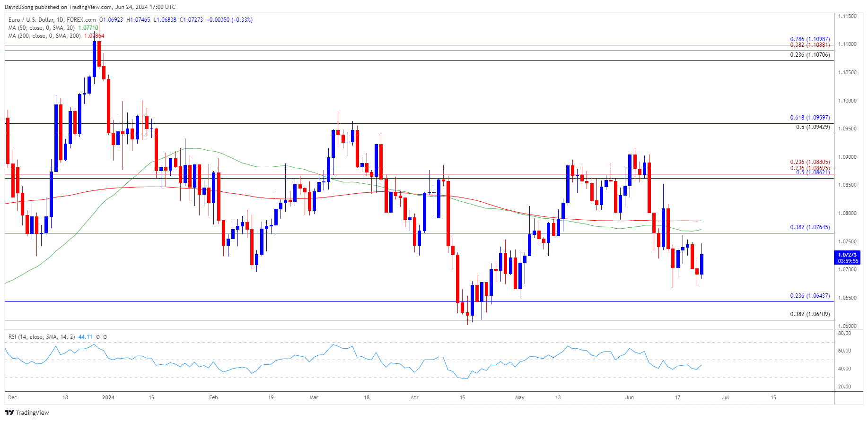Click price axis label 1.11500

click(847, 16)
